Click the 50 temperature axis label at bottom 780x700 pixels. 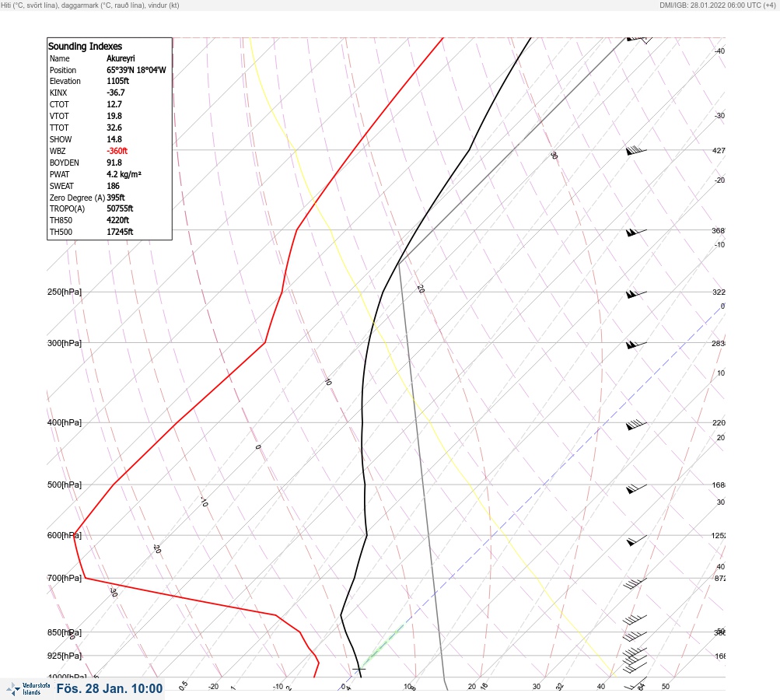(x=666, y=687)
